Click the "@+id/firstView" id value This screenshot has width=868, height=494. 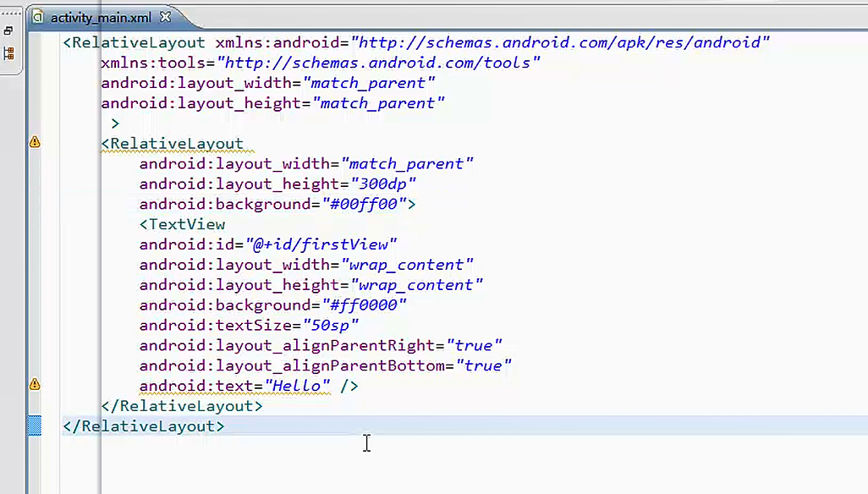321,244
